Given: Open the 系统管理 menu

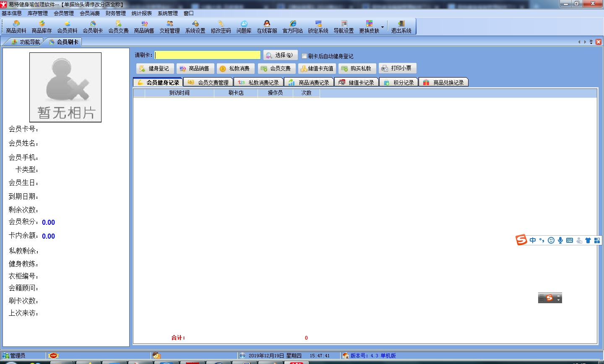Looking at the screenshot, I should (x=168, y=13).
